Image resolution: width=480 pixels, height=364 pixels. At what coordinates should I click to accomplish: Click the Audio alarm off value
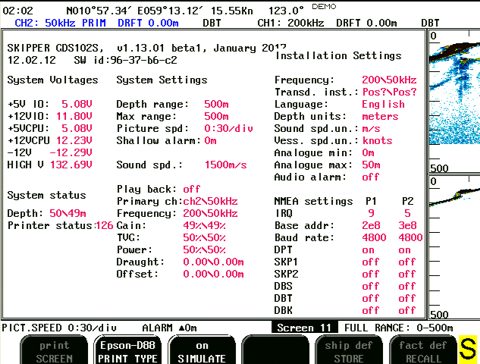[371, 177]
